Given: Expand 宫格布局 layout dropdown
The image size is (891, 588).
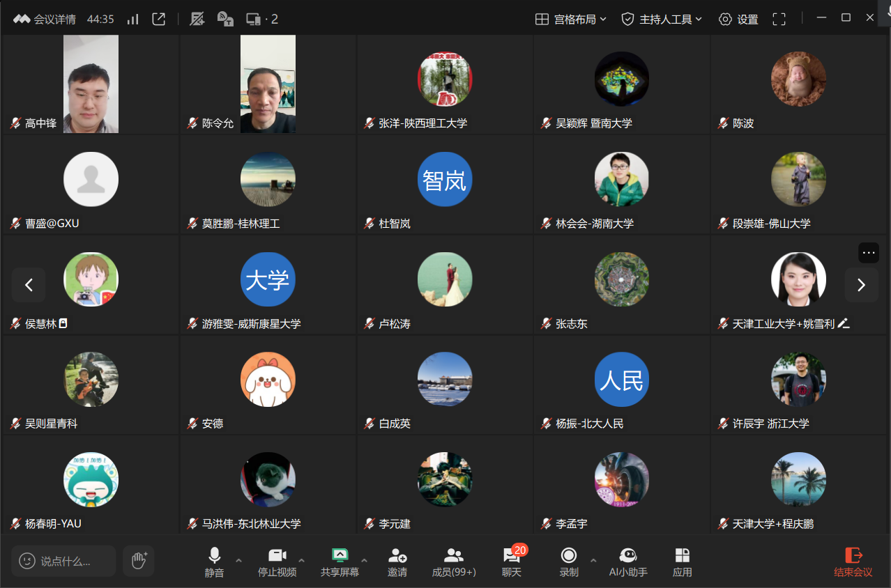Looking at the screenshot, I should click(x=570, y=19).
